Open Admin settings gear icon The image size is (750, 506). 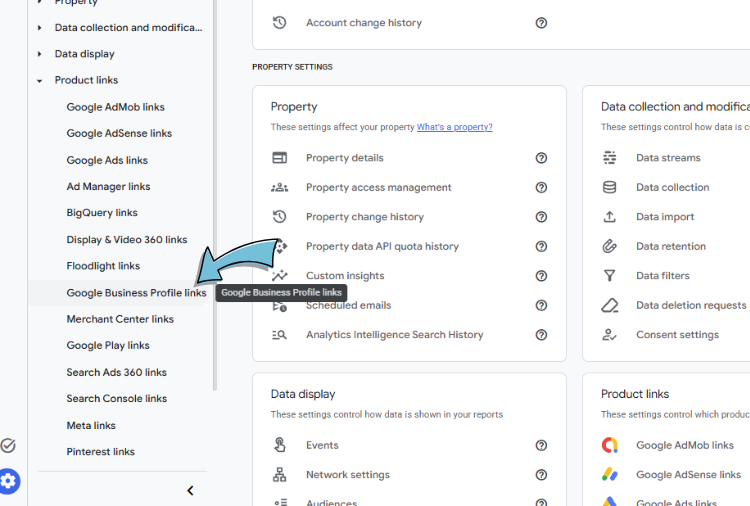click(x=9, y=481)
